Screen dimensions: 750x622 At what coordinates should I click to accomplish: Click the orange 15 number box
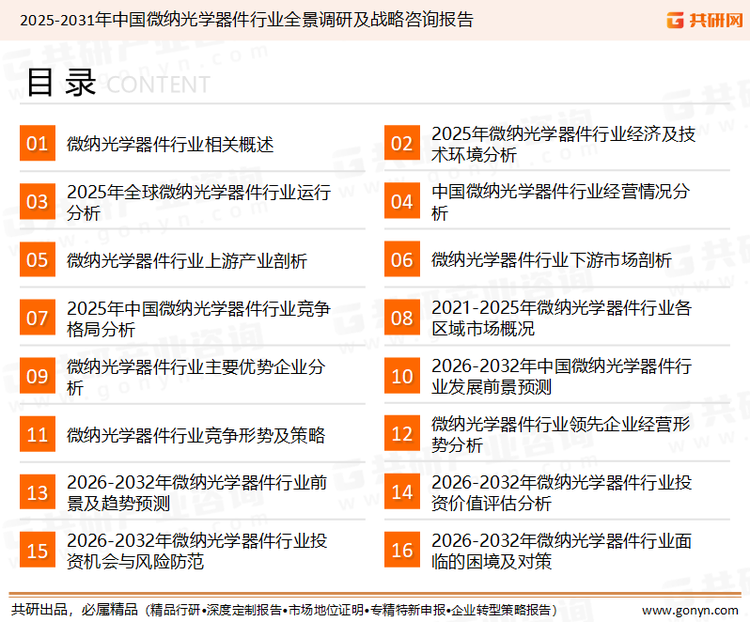pyautogui.click(x=37, y=550)
